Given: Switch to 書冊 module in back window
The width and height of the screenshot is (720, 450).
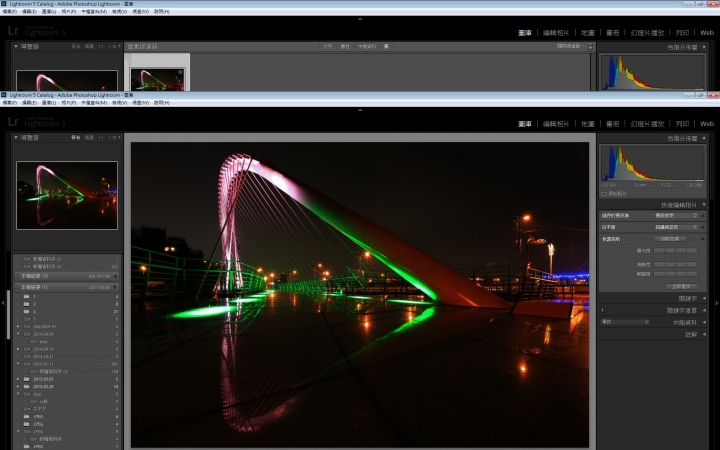Looking at the screenshot, I should [x=613, y=33].
